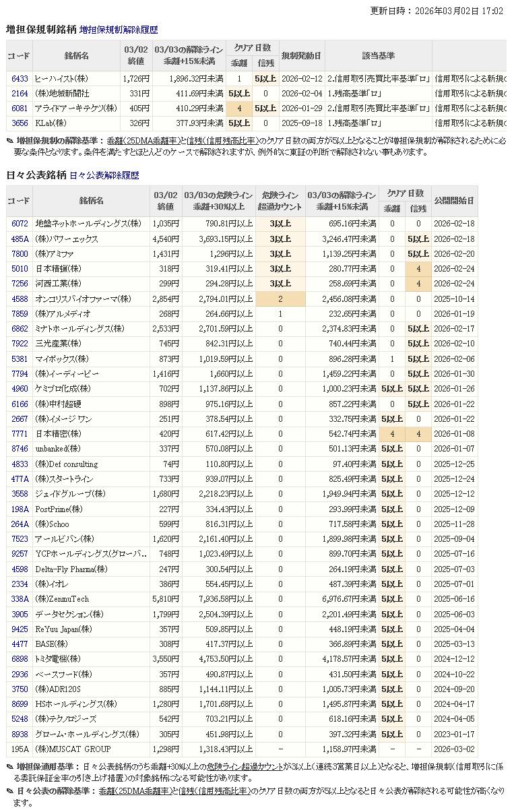This screenshot has height=812, width=514.
Task: Open code 8746 unbanked link
Action: point(20,449)
